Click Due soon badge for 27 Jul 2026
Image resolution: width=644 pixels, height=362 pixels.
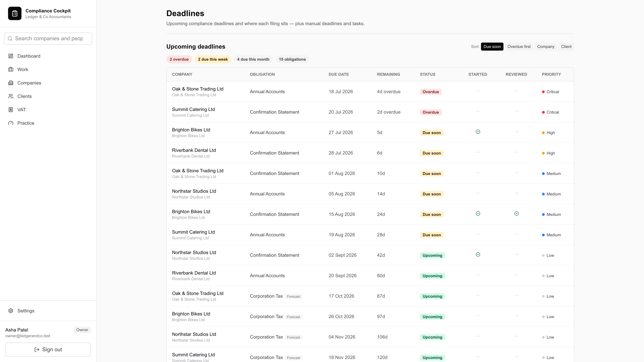(x=432, y=133)
